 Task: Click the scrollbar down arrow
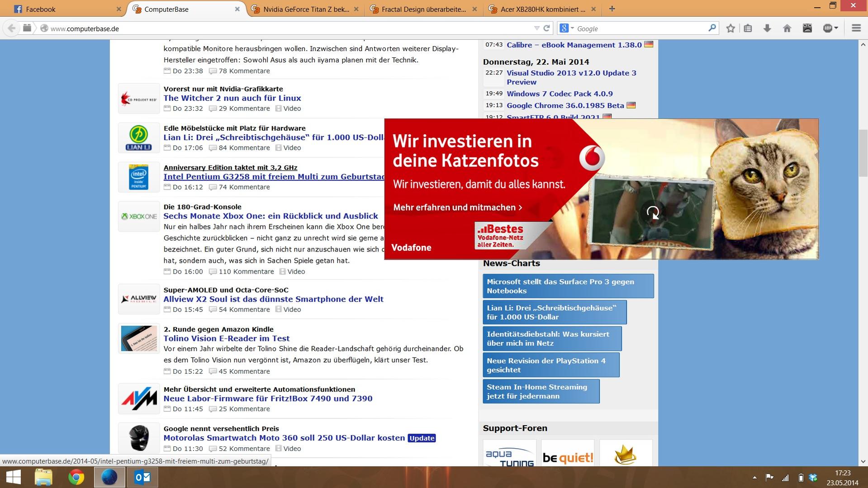[863, 462]
